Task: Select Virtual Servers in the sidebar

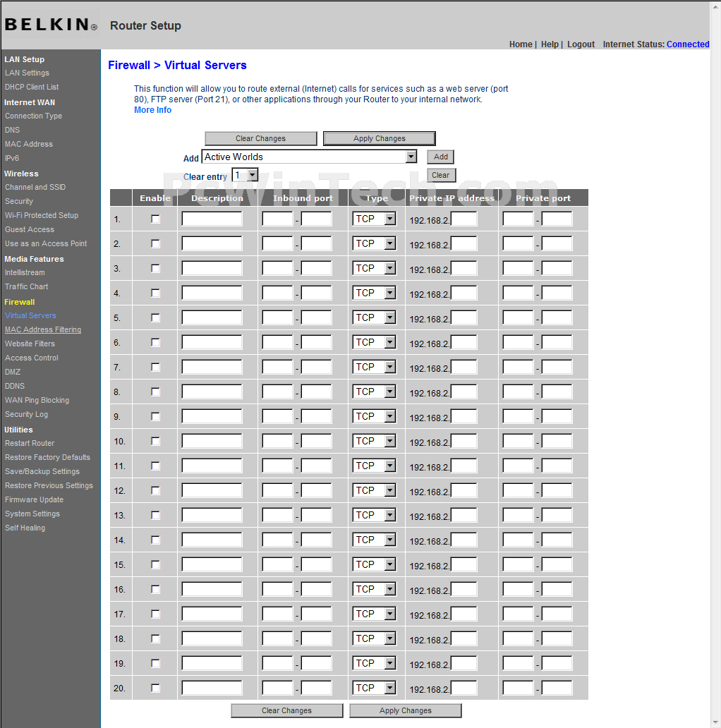Action: (30, 315)
